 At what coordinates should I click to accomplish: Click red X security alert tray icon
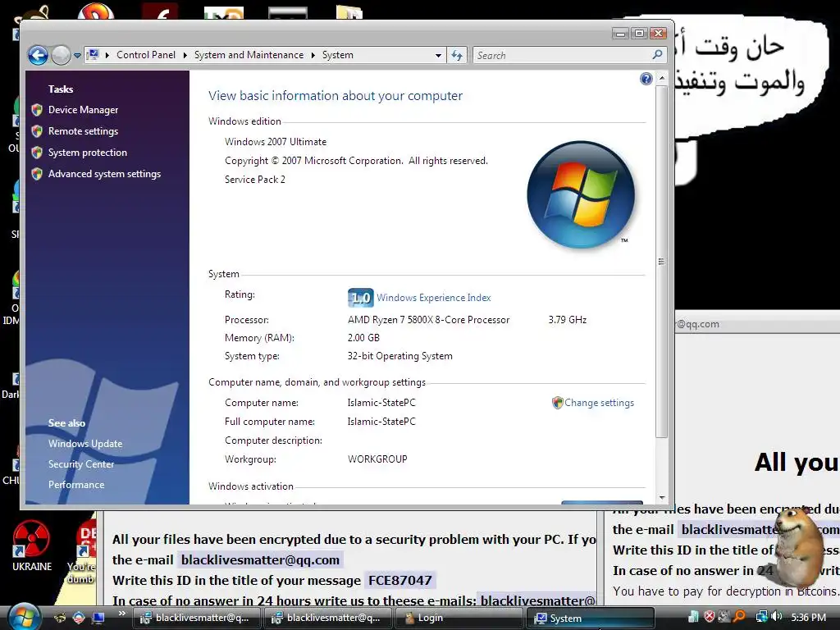(710, 617)
